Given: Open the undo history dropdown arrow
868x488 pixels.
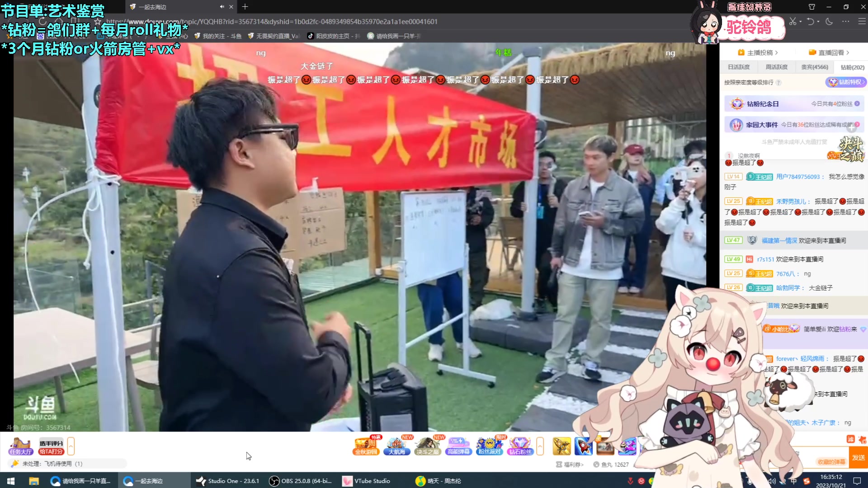Looking at the screenshot, I should (x=818, y=21).
